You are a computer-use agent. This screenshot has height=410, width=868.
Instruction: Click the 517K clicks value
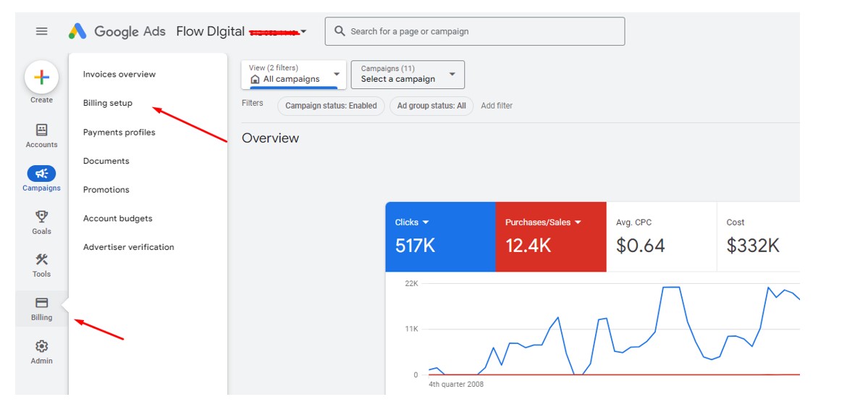[x=416, y=246]
